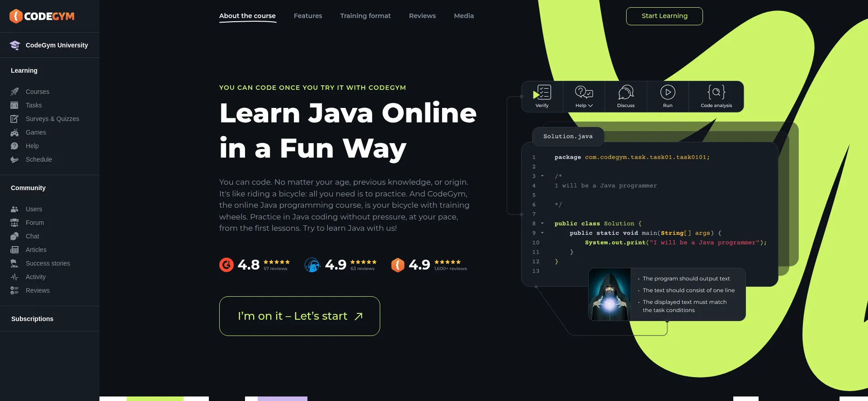868x401 pixels.
Task: Select the Training format nav item
Action: [365, 16]
